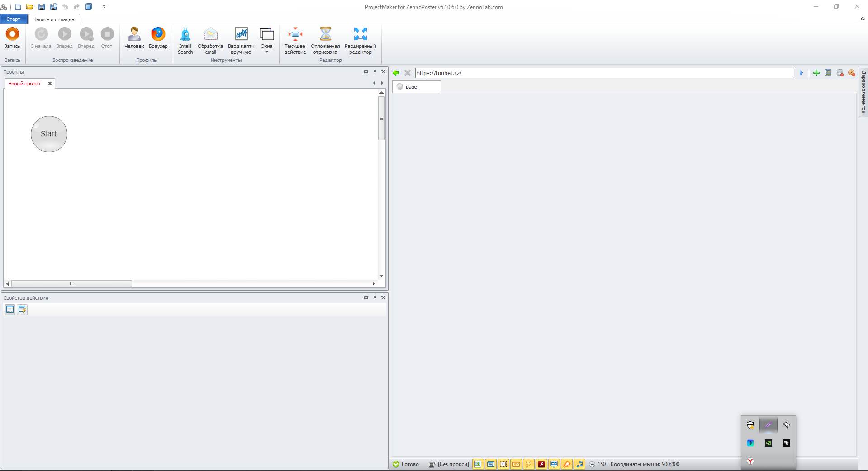Launch Intelli Search tool
868x471 pixels.
pos(185,41)
